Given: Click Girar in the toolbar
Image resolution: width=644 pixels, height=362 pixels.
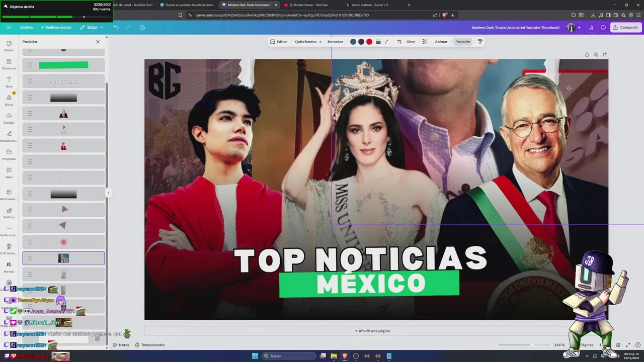Looking at the screenshot, I should point(411,42).
